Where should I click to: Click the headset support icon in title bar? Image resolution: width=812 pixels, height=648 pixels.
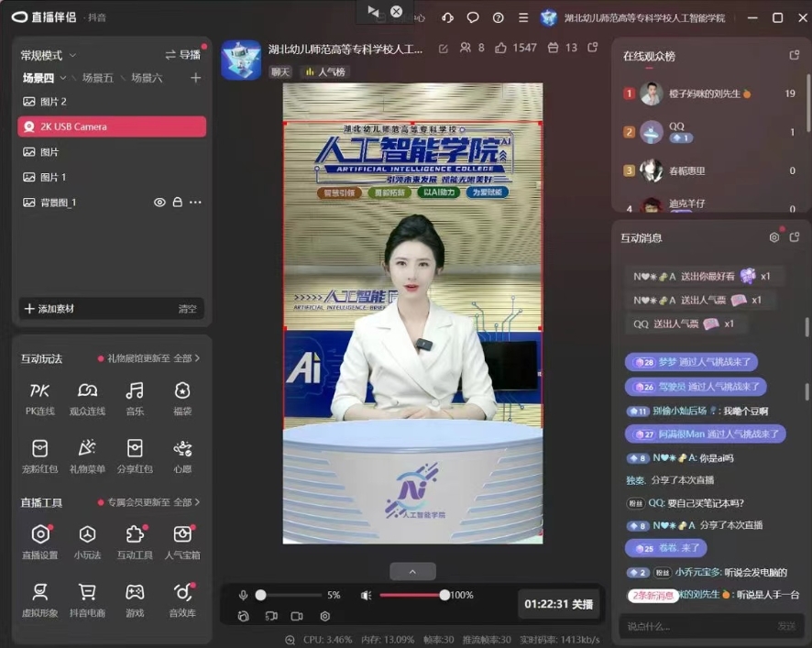[x=448, y=18]
